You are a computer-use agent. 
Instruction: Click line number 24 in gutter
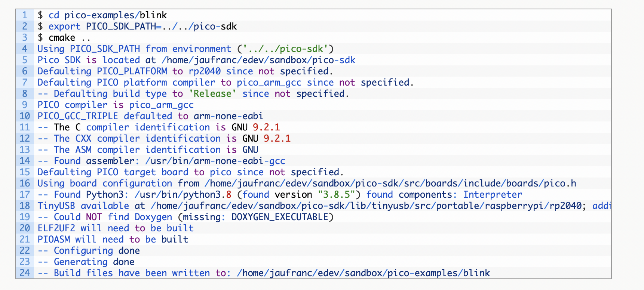coord(25,273)
